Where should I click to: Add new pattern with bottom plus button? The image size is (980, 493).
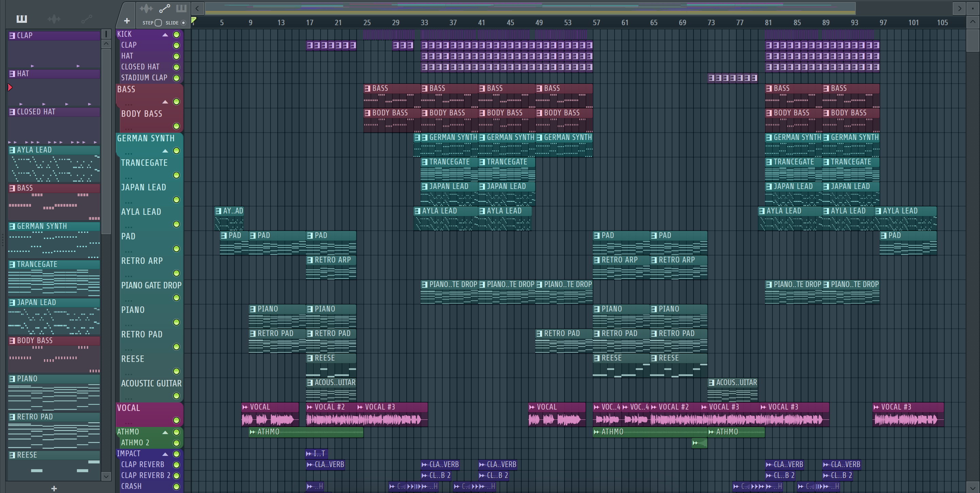tap(54, 489)
